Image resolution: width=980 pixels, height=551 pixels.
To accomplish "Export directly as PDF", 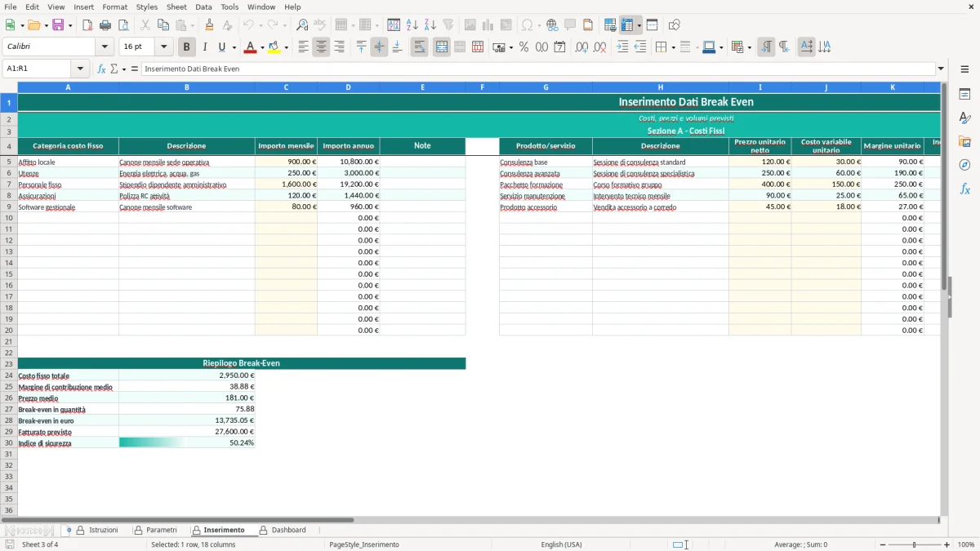I will pyautogui.click(x=87, y=25).
